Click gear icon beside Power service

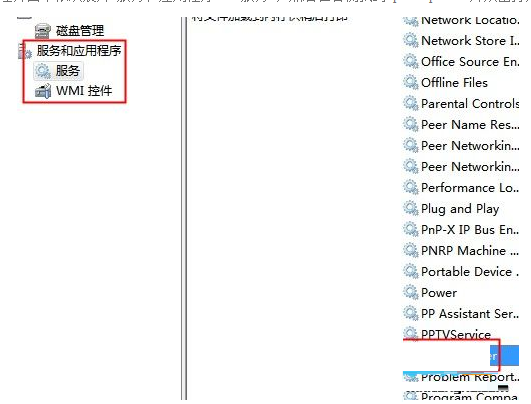pyautogui.click(x=410, y=293)
